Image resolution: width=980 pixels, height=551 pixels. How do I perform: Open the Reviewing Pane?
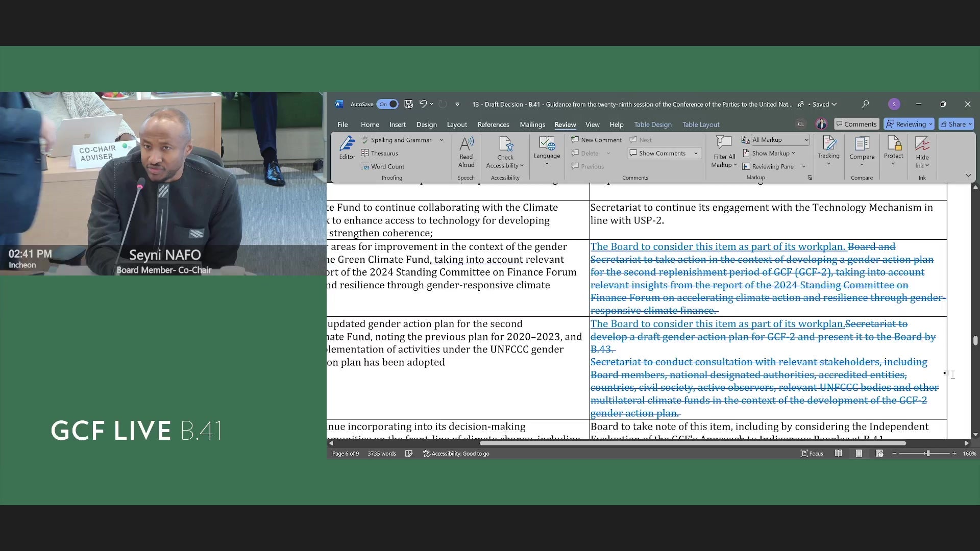click(769, 166)
